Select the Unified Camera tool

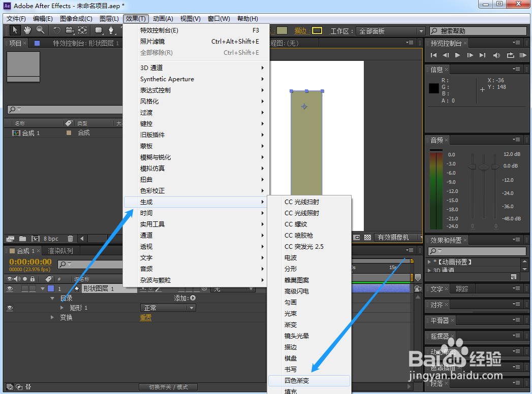[70, 30]
